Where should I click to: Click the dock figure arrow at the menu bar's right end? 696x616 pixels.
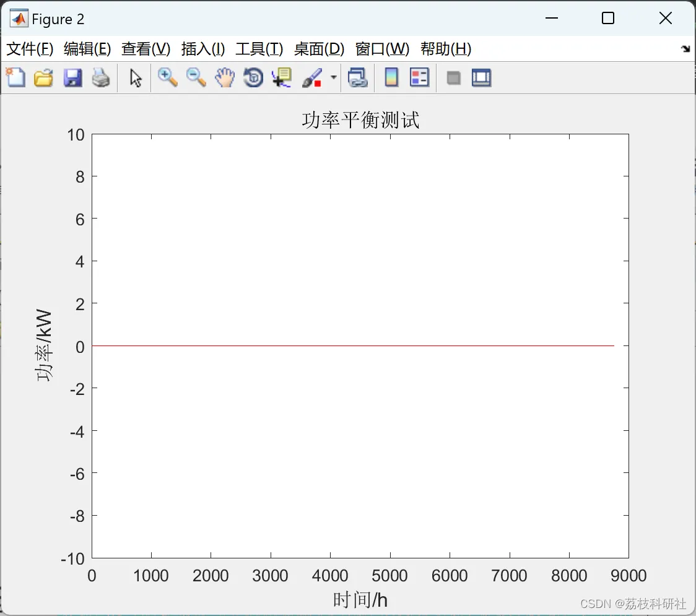686,49
